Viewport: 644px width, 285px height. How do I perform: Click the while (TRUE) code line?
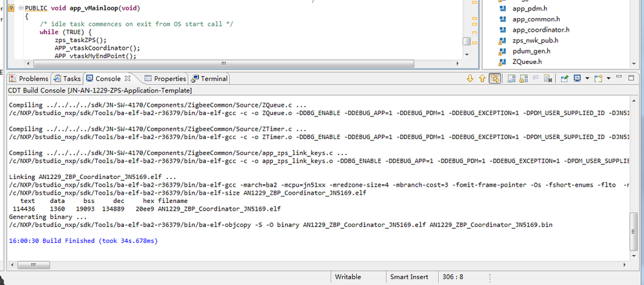tap(66, 32)
